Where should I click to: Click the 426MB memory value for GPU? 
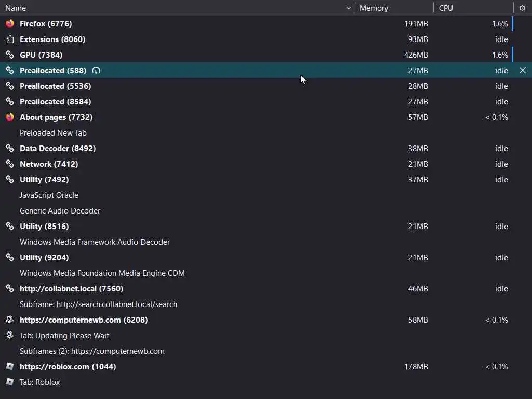coord(416,55)
